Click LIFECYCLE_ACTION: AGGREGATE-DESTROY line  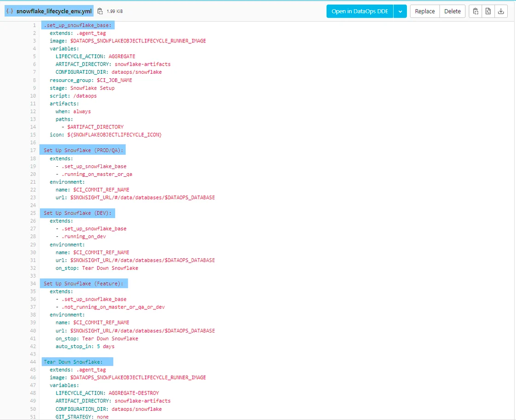coord(107,393)
